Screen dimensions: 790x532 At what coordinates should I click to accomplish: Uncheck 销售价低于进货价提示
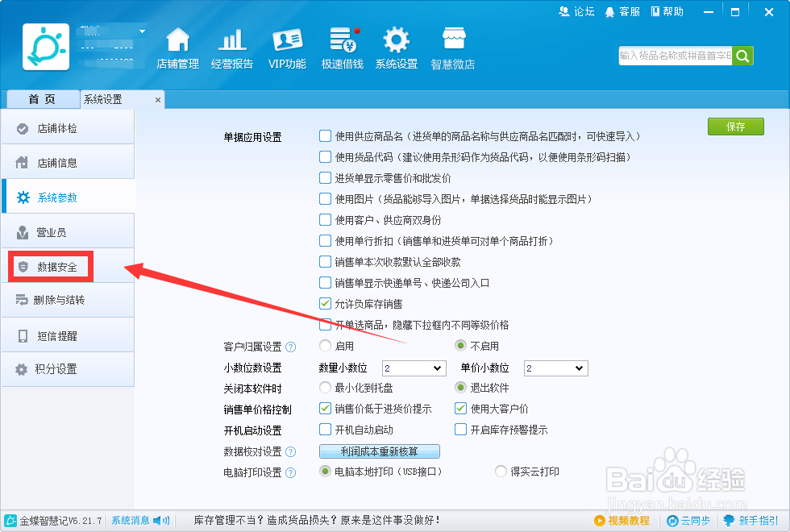point(325,409)
